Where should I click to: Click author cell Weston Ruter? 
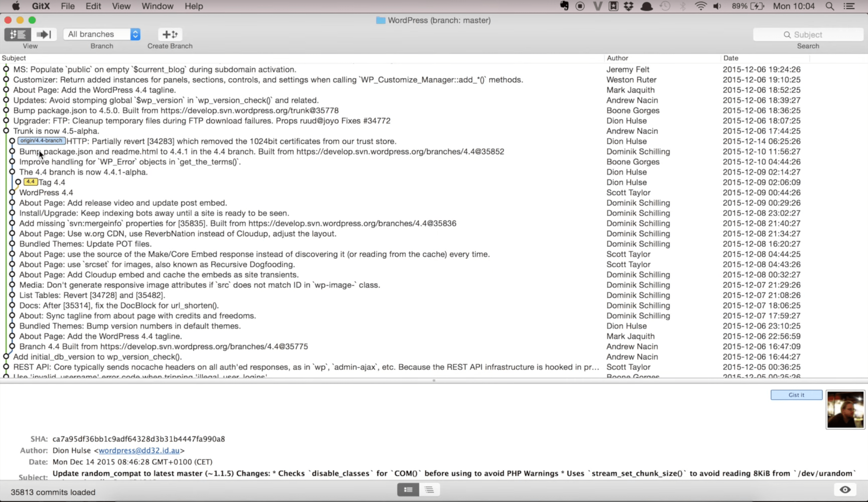tap(631, 79)
